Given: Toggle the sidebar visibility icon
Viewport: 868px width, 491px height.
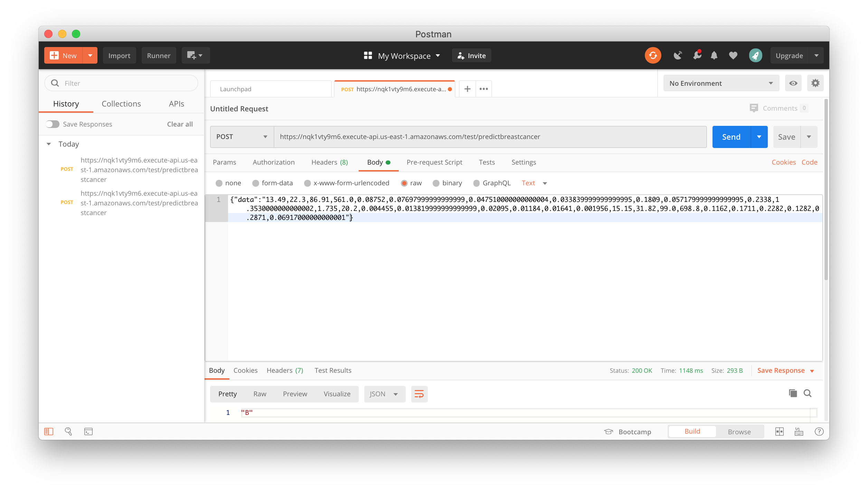Looking at the screenshot, I should point(49,432).
